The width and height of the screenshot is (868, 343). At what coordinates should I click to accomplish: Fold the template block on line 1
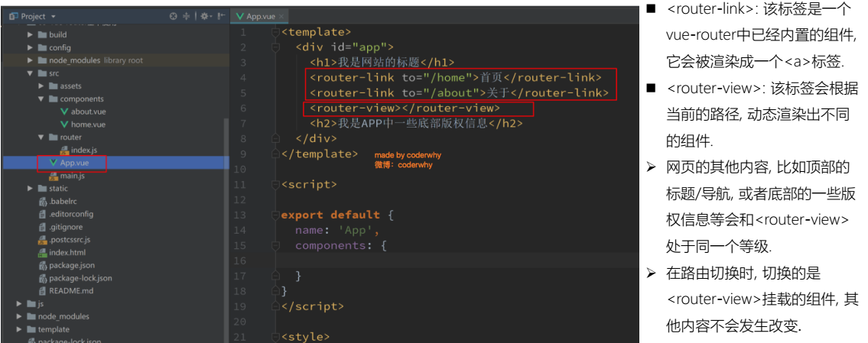[x=275, y=32]
